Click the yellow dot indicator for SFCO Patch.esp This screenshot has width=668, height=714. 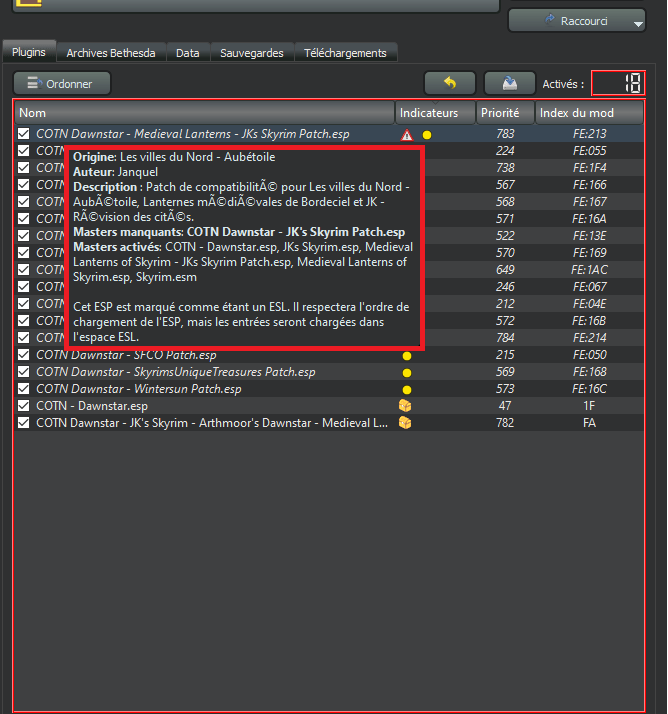click(x=407, y=356)
